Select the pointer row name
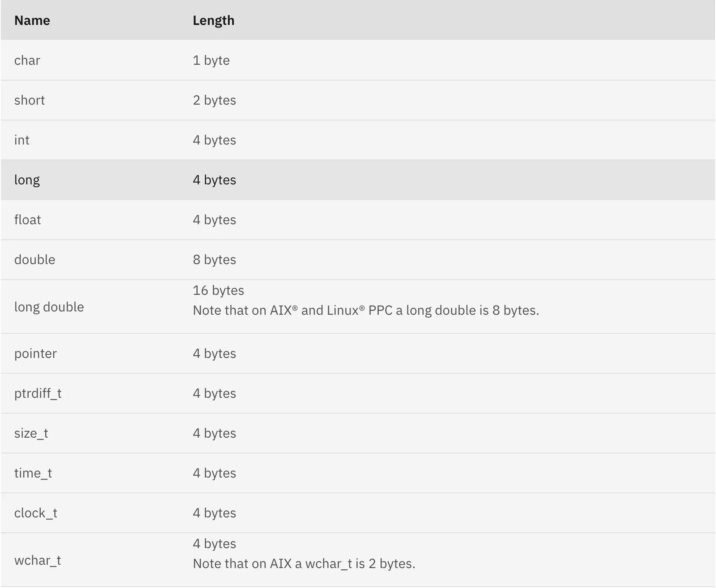This screenshot has width=716, height=588. coord(35,353)
